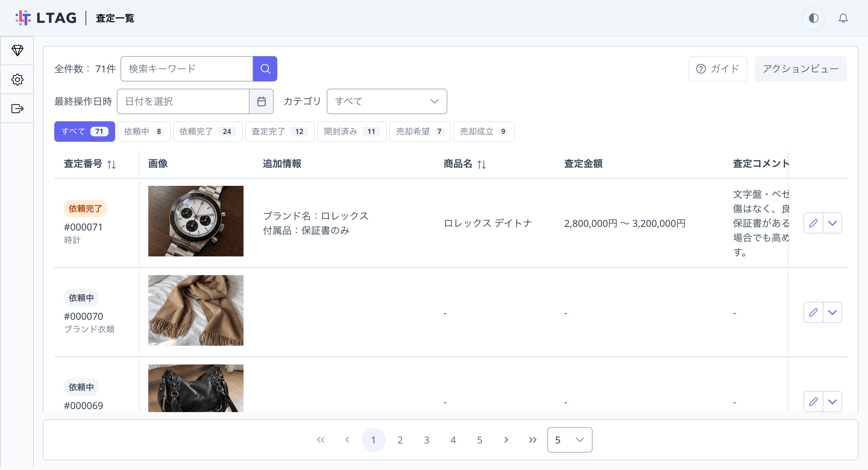Sort by 商品名 column arrows
Image resolution: width=868 pixels, height=470 pixels.
pos(482,164)
